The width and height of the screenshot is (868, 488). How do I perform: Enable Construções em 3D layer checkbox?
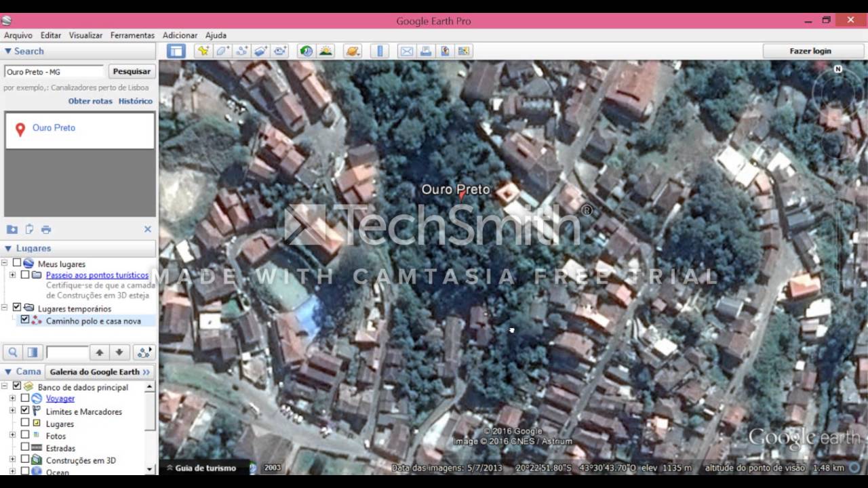(x=25, y=460)
